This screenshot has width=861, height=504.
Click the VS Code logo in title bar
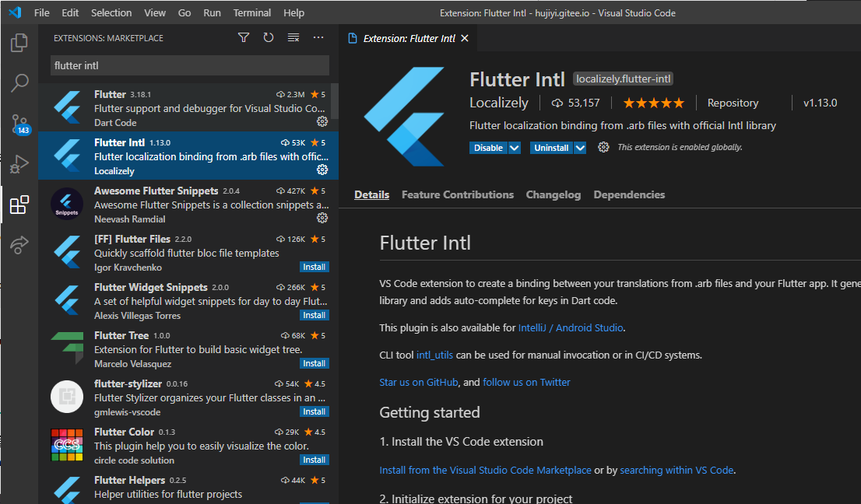click(x=15, y=12)
